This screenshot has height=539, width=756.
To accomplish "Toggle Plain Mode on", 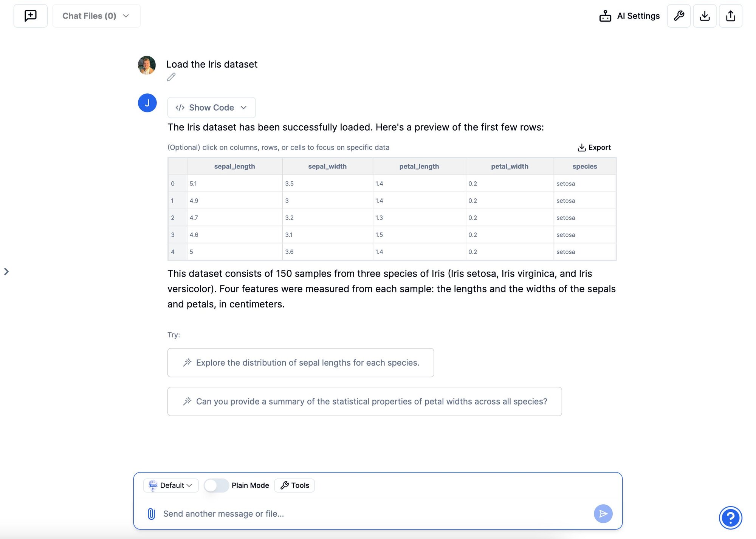I will pos(216,485).
